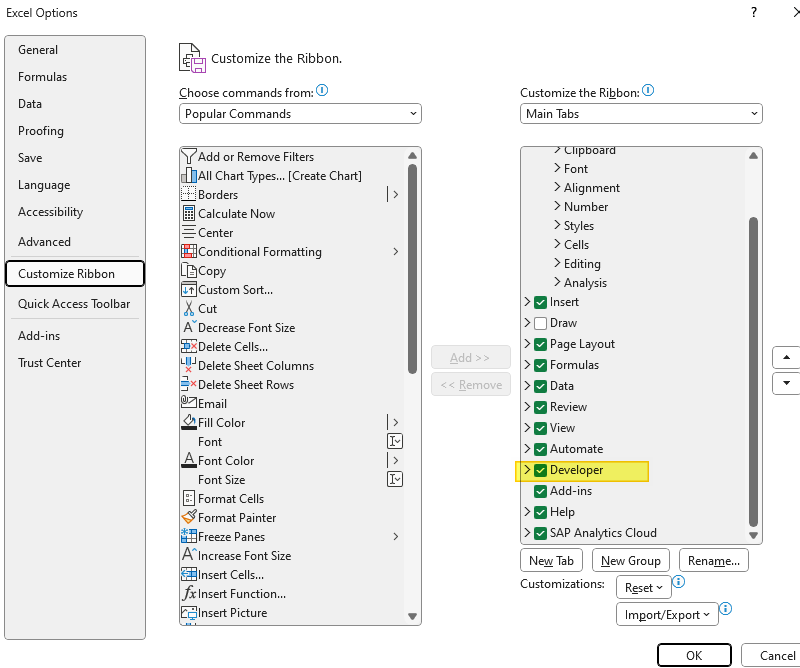
Task: Click the Fill Color command swatch
Action: pyautogui.click(x=189, y=422)
